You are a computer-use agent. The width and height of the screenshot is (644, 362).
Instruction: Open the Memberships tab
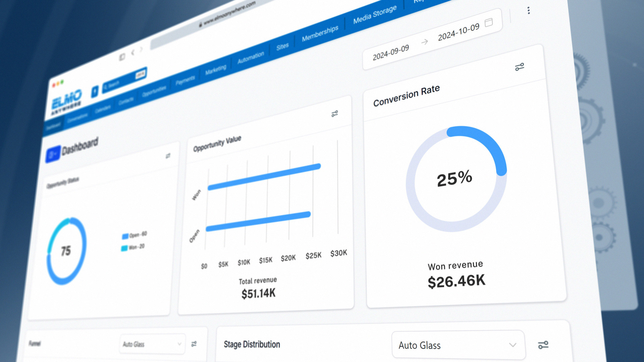coord(320,34)
